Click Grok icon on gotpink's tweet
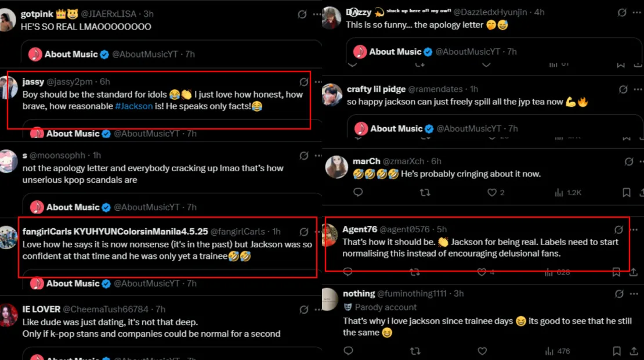 302,14
